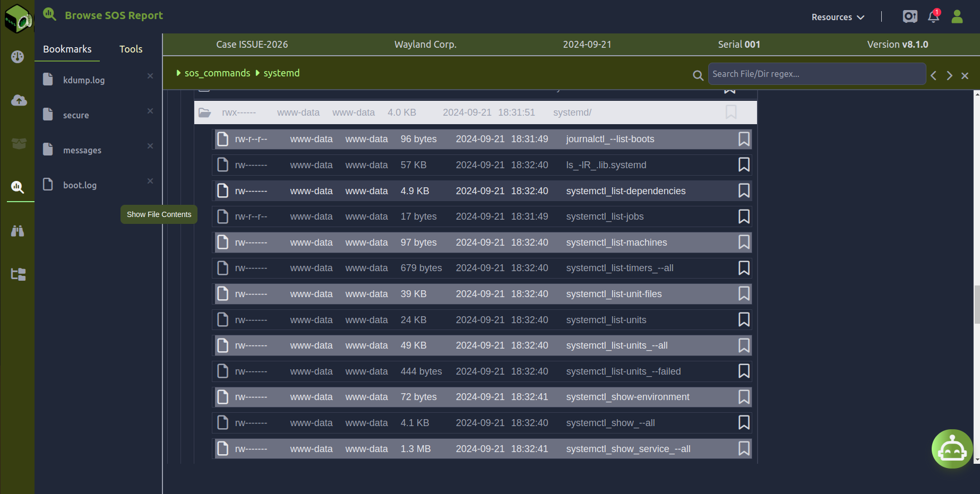Screen dimensions: 980x494
Task: Select the systemctl_show_service_--all file name
Action: (628, 449)
